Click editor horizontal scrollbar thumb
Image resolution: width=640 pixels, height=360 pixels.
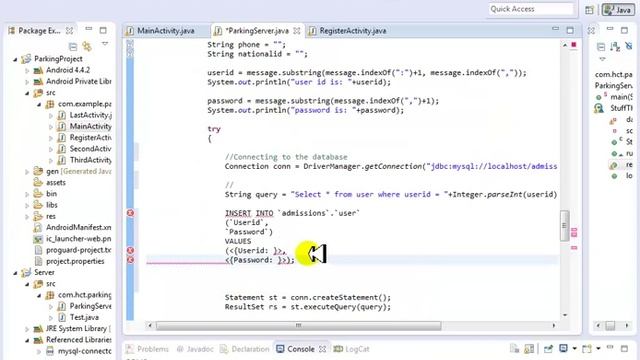tap(298, 326)
